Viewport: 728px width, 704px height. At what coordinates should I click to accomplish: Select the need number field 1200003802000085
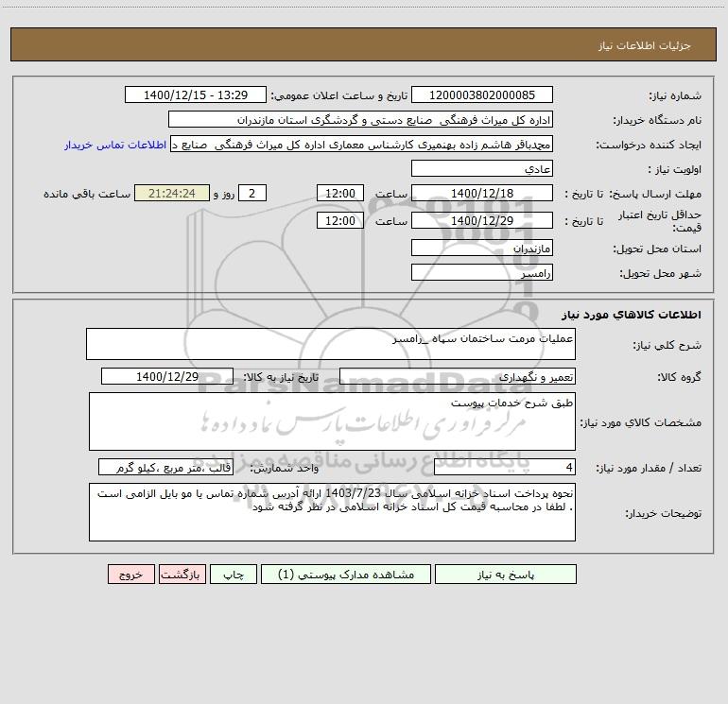482,94
